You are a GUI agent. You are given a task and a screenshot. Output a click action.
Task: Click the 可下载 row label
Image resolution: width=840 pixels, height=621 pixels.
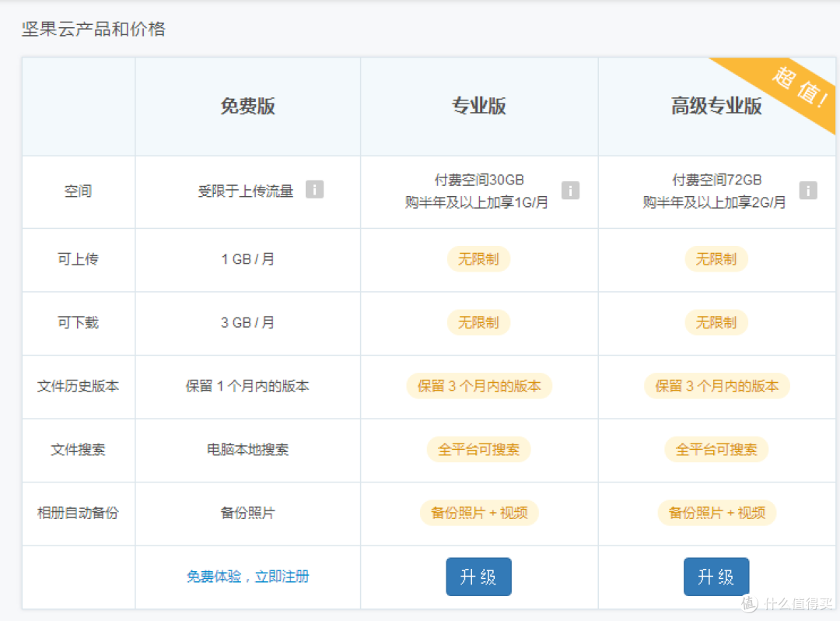(x=79, y=322)
